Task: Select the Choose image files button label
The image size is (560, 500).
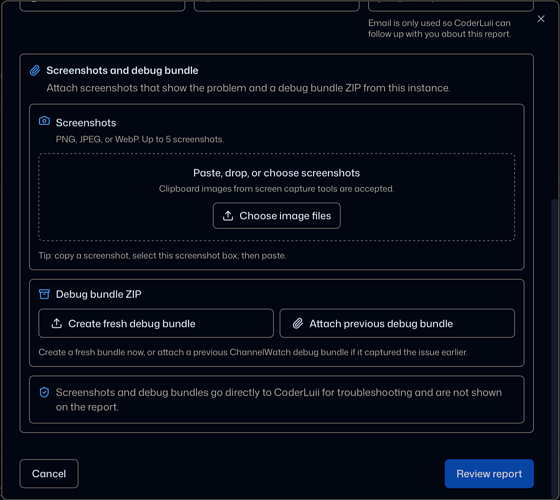Action: [285, 216]
